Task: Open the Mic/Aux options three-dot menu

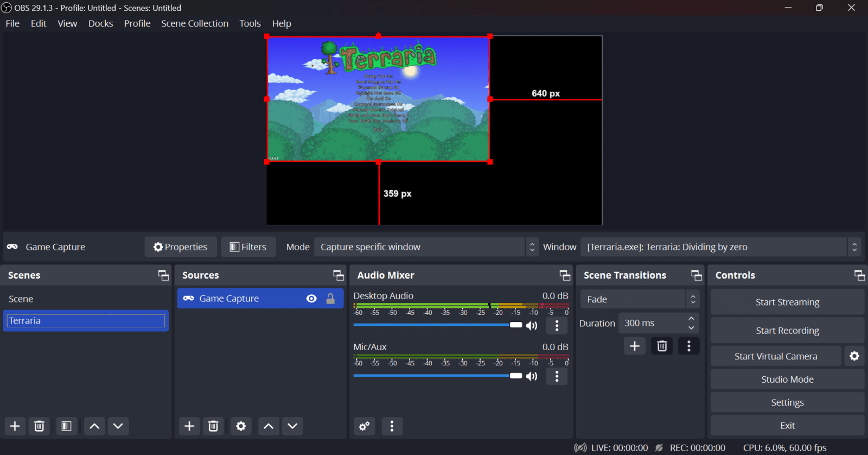Action: 557,376
